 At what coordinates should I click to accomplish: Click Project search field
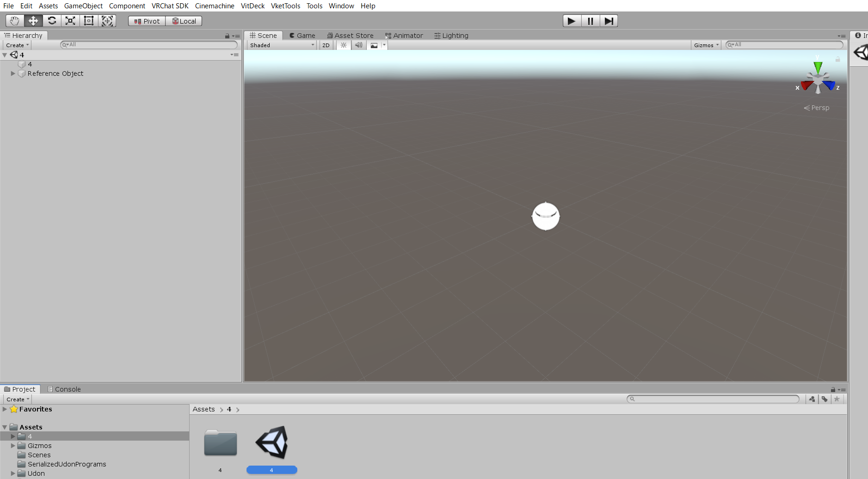713,399
